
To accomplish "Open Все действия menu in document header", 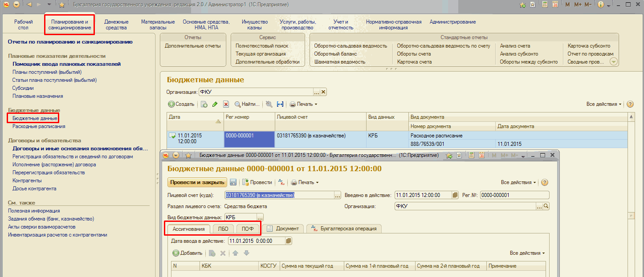I will pyautogui.click(x=519, y=182).
